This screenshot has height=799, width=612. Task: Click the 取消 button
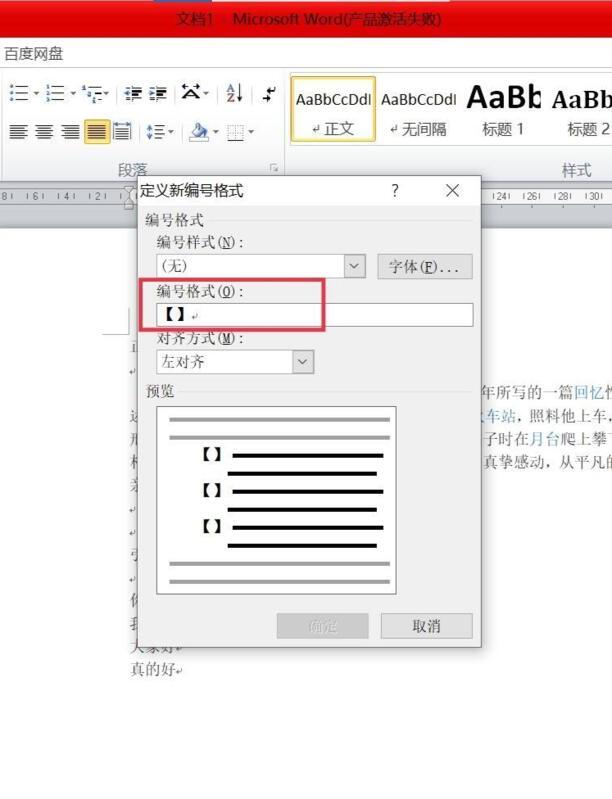pos(426,626)
